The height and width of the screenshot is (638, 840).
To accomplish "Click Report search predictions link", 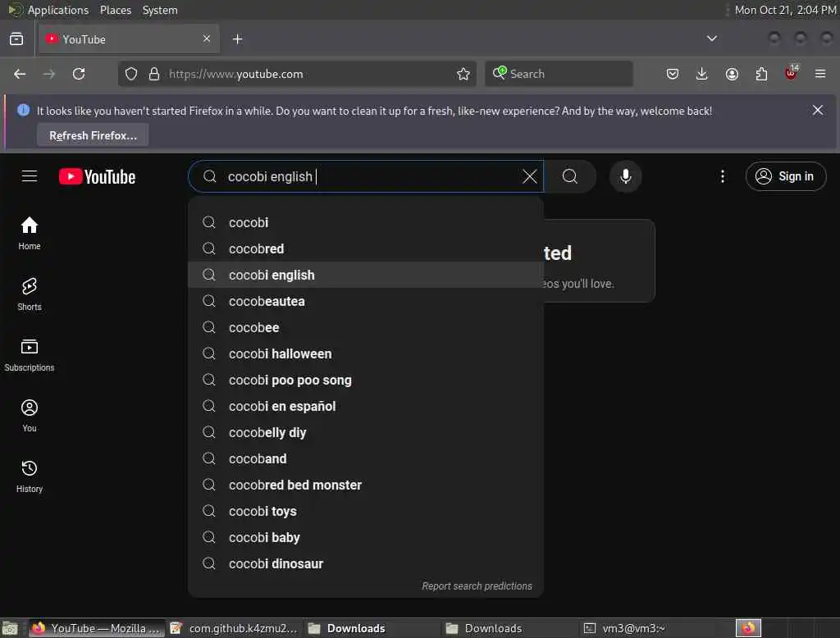I will click(477, 586).
